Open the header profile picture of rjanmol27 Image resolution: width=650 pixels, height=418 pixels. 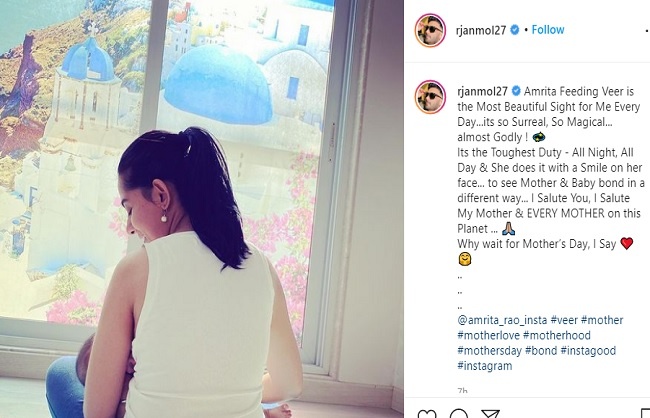coord(430,30)
